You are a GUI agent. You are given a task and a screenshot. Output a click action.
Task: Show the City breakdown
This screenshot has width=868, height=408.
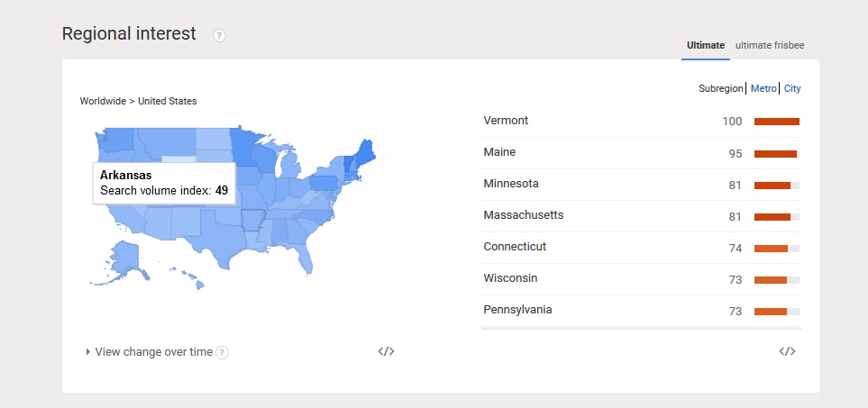tap(792, 88)
